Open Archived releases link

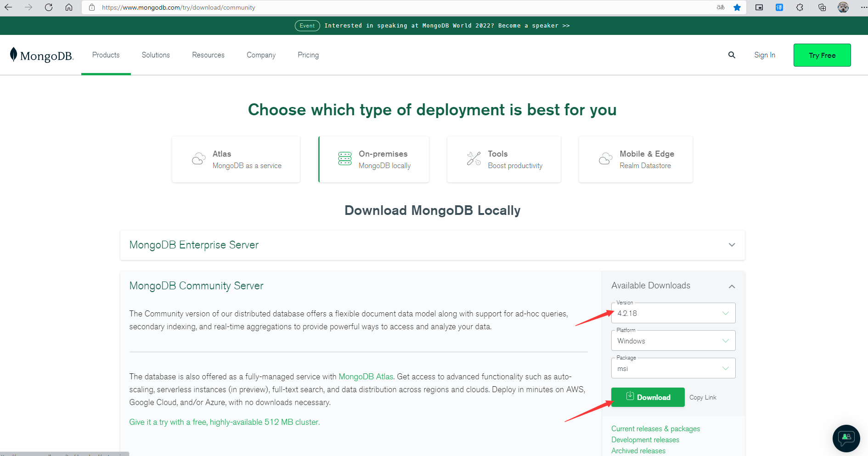(x=638, y=451)
